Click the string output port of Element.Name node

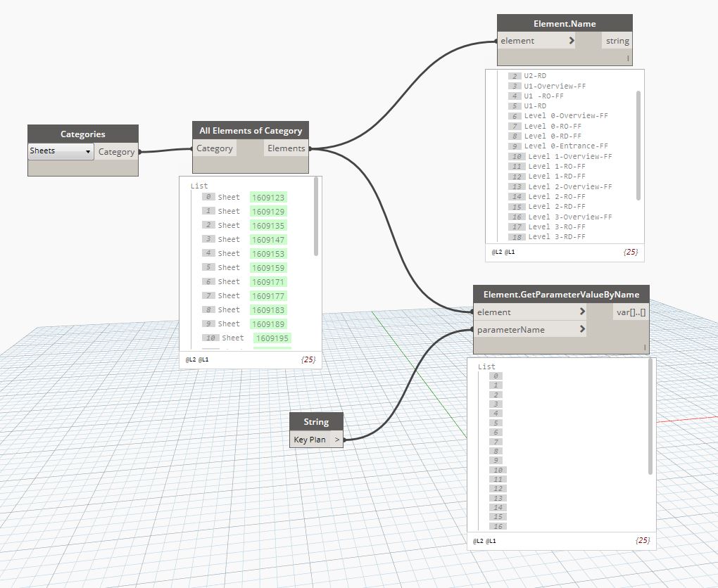click(x=617, y=41)
